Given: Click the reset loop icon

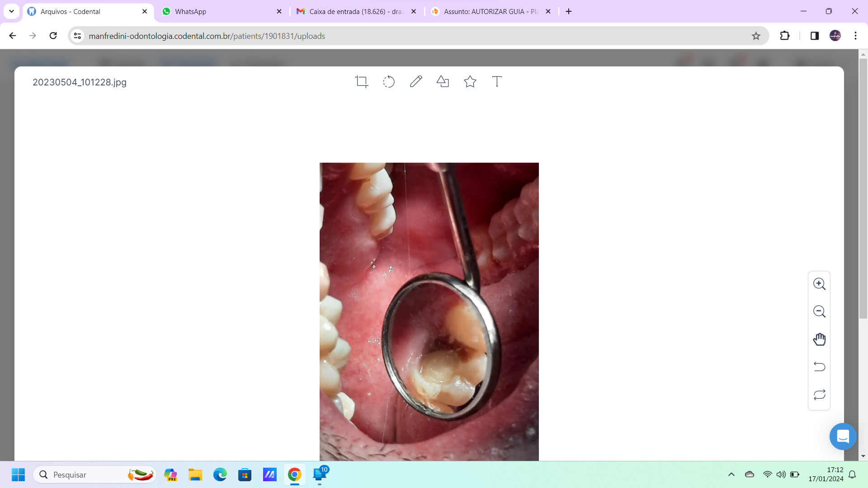Looking at the screenshot, I should pyautogui.click(x=819, y=394).
